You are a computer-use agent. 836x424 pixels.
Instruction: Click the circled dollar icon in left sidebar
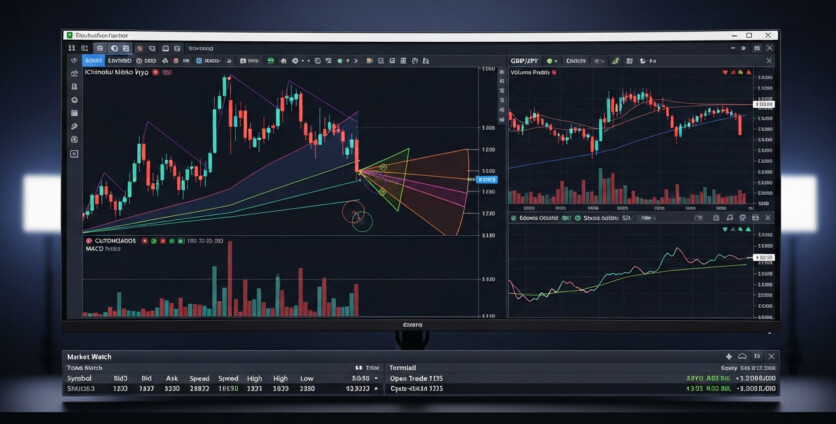pos(74,140)
